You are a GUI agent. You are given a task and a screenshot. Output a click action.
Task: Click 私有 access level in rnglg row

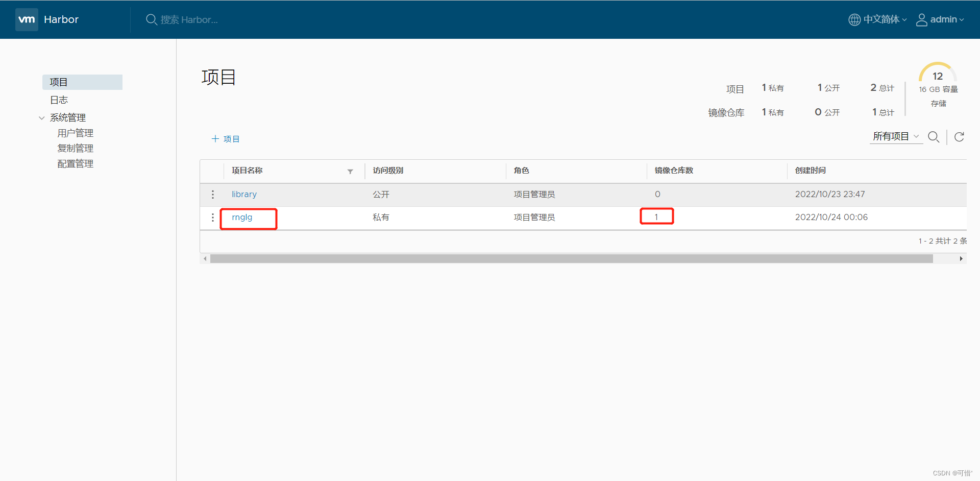click(x=381, y=218)
